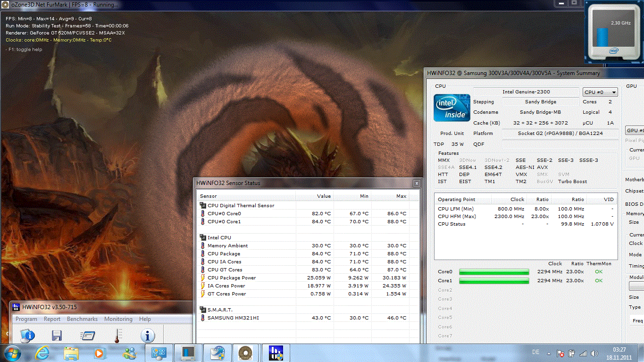Switch to FurMark donut icon in taskbar
Image resolution: width=644 pixels, height=362 pixels.
[245, 353]
